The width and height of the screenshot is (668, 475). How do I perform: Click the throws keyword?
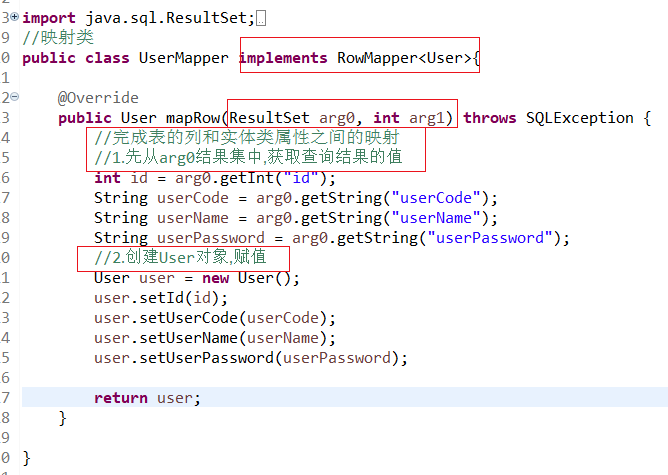(490, 118)
